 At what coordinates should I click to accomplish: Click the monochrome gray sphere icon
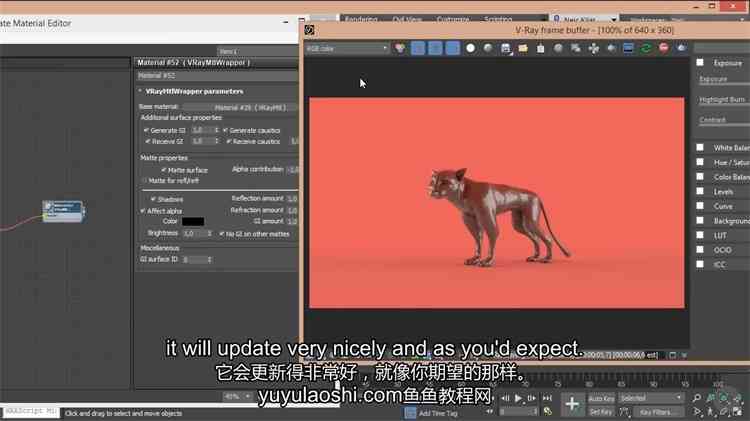coord(488,48)
